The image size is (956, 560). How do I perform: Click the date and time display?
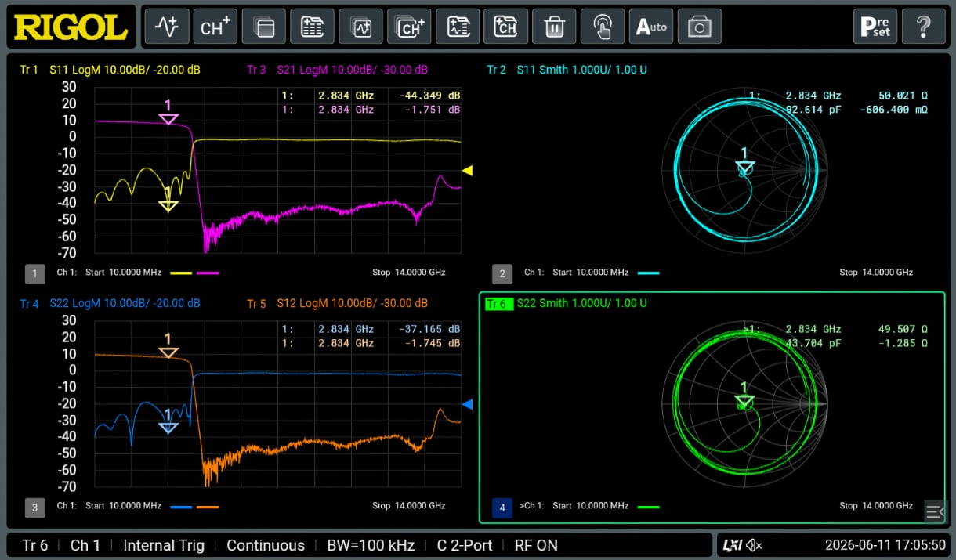click(885, 545)
